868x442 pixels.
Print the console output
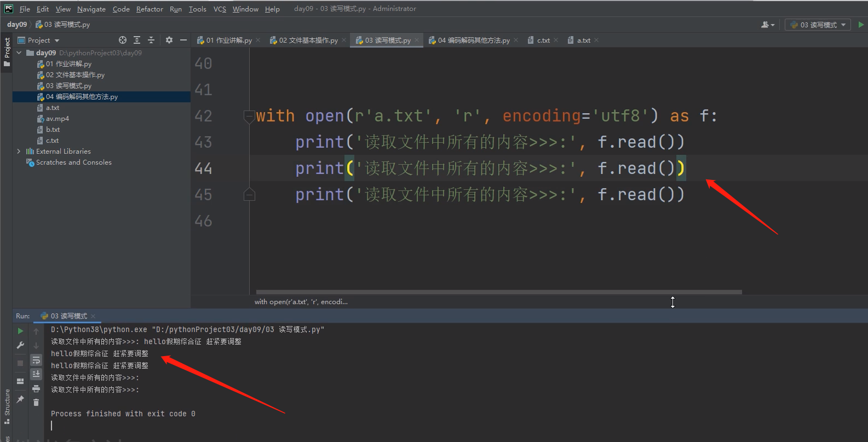[36, 388]
